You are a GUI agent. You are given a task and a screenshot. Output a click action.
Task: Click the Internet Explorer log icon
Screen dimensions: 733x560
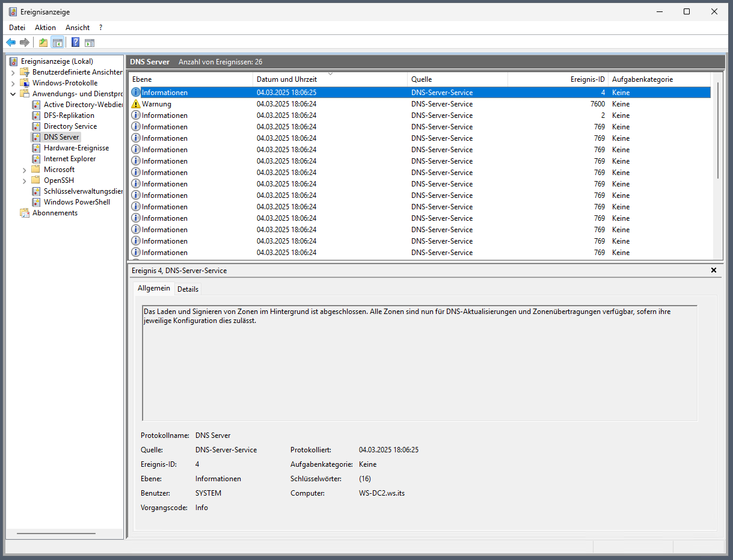[x=36, y=159]
